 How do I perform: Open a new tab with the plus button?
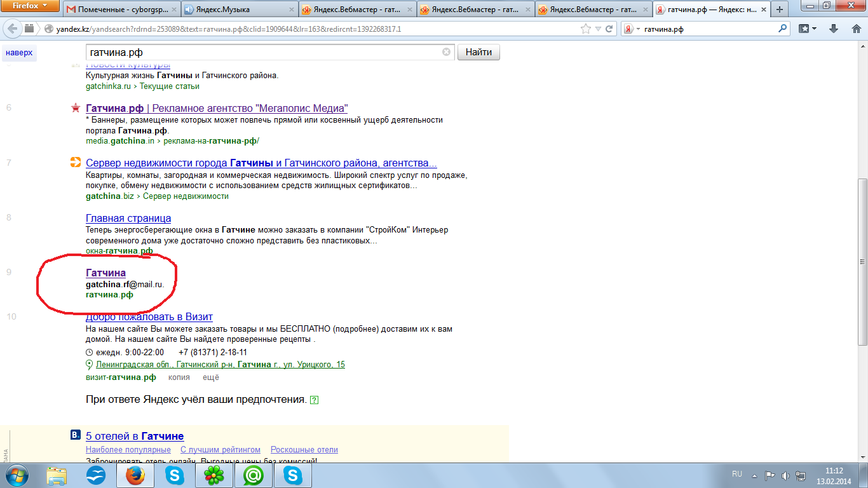point(779,10)
